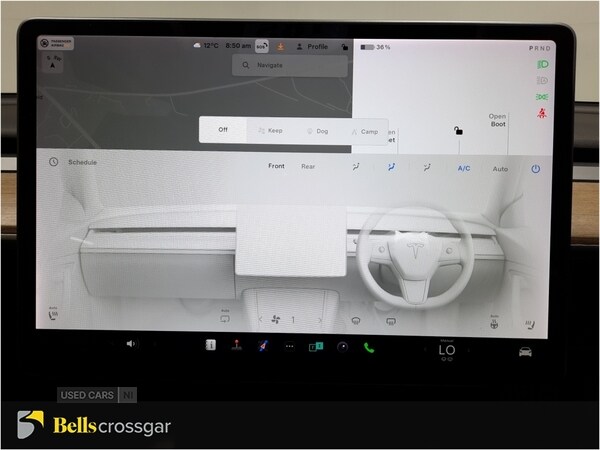Toggle Auto climate mode
Viewport: 600px width, 450px height.
500,169
